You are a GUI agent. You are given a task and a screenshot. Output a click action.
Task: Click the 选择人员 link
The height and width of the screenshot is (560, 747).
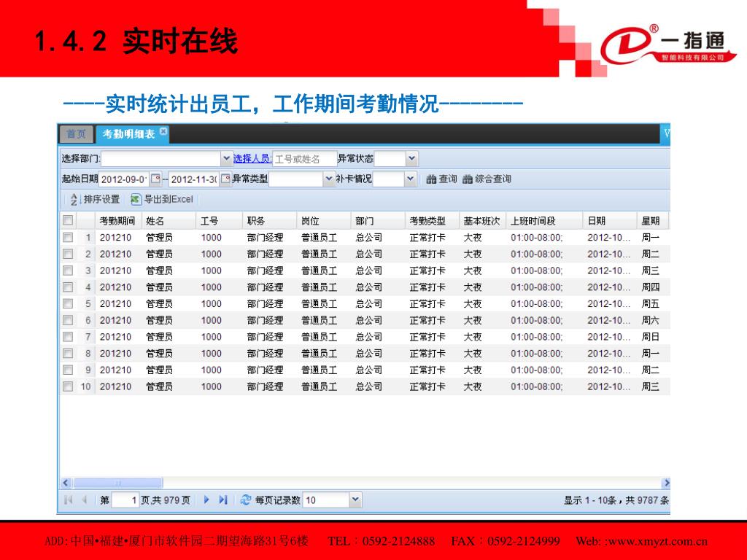[x=252, y=158]
